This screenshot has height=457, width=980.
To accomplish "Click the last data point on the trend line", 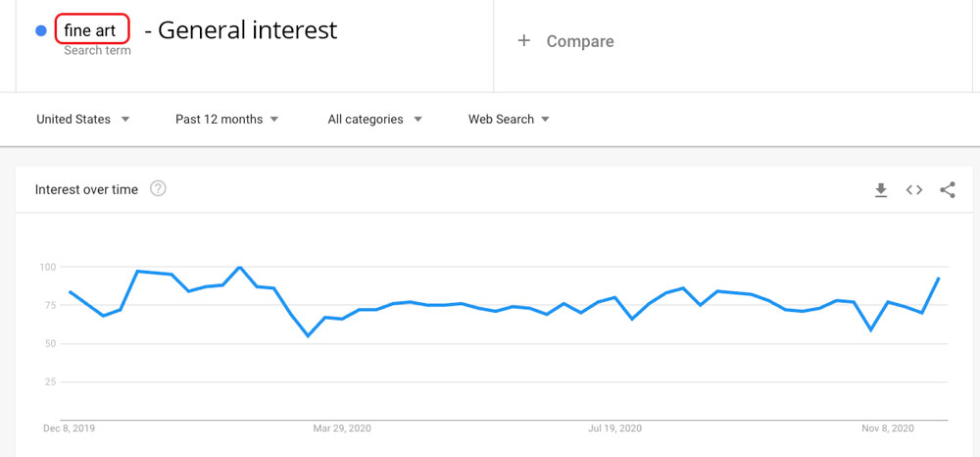I will (939, 278).
